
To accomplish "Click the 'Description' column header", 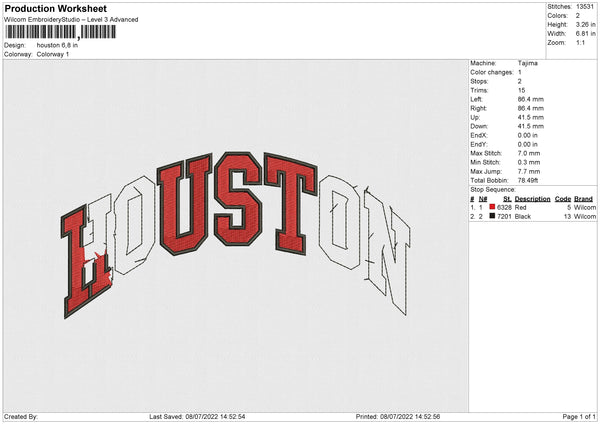I will [x=532, y=199].
